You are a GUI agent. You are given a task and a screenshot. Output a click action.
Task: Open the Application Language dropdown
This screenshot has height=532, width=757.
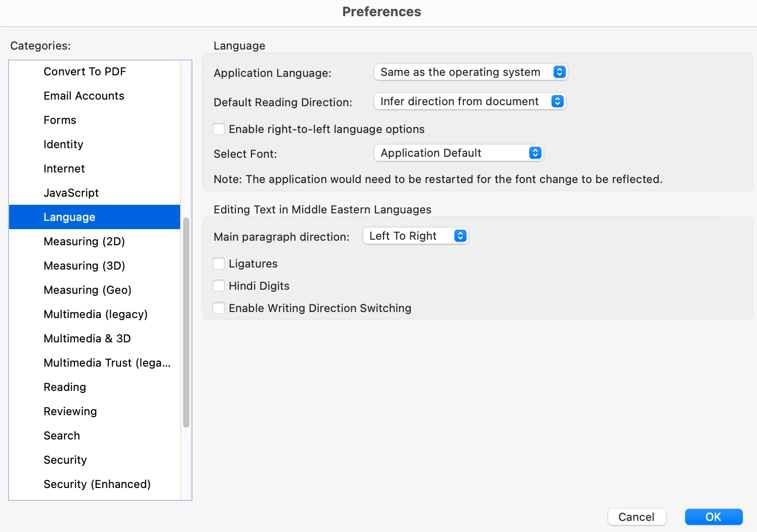[x=471, y=72]
